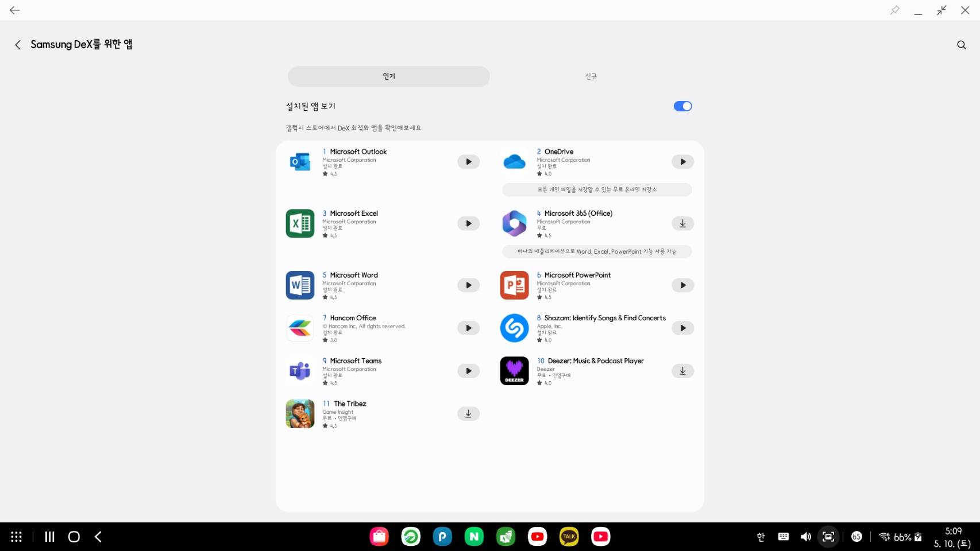Viewport: 980px width, 551px height.
Task: Open the DeX apps grid launcher
Action: click(x=16, y=537)
